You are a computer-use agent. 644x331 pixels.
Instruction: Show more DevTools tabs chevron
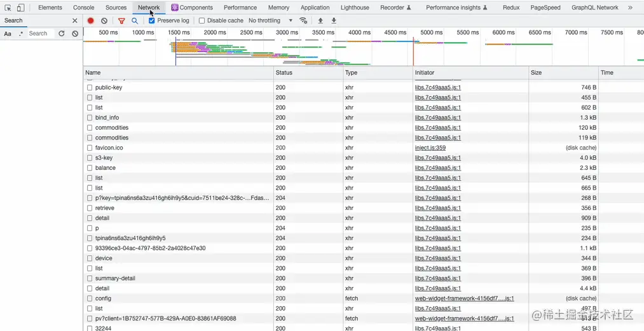pyautogui.click(x=631, y=8)
